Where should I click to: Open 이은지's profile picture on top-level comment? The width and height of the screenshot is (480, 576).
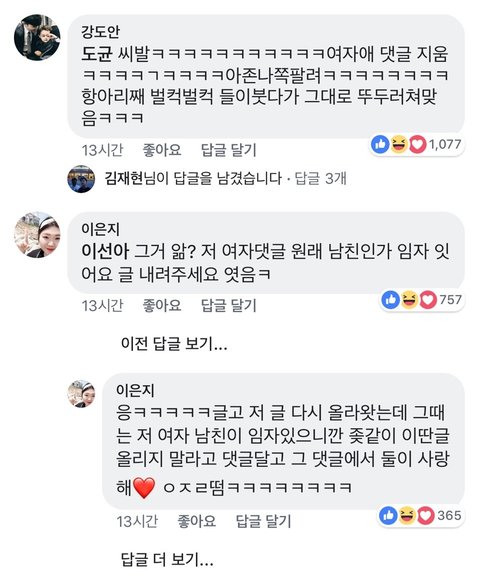click(37, 234)
